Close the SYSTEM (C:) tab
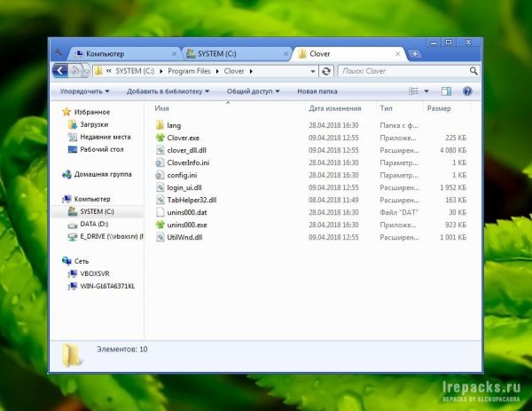Image resolution: width=532 pixels, height=411 pixels. coord(286,54)
